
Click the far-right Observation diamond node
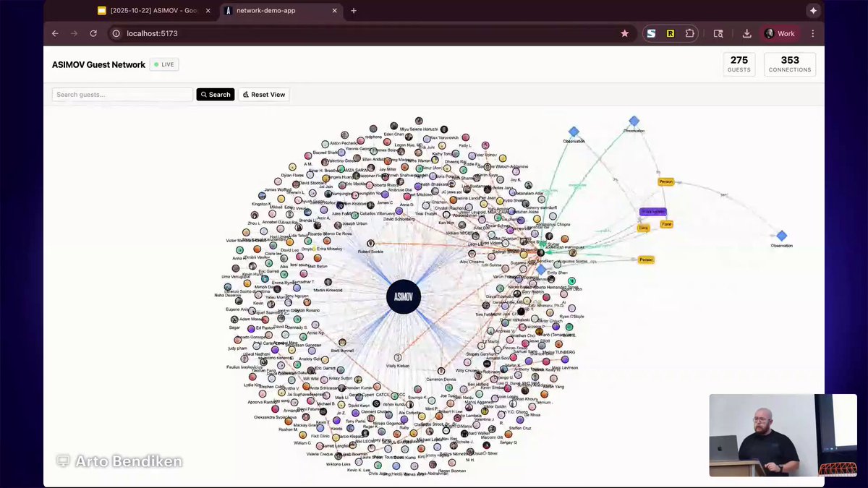[x=781, y=236]
